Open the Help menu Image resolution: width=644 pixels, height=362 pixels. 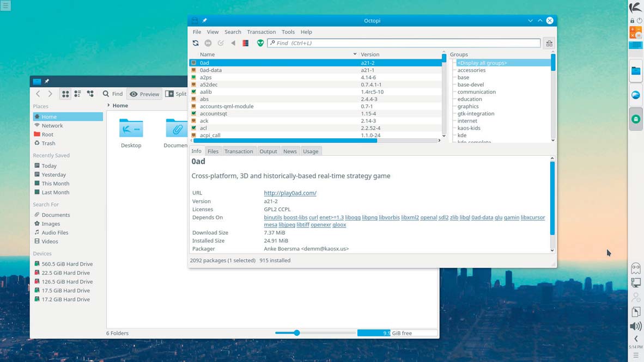point(306,32)
